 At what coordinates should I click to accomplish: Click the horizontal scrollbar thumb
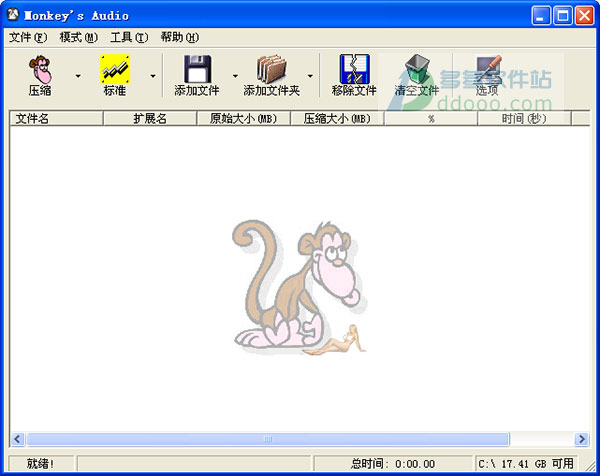[x=268, y=439]
